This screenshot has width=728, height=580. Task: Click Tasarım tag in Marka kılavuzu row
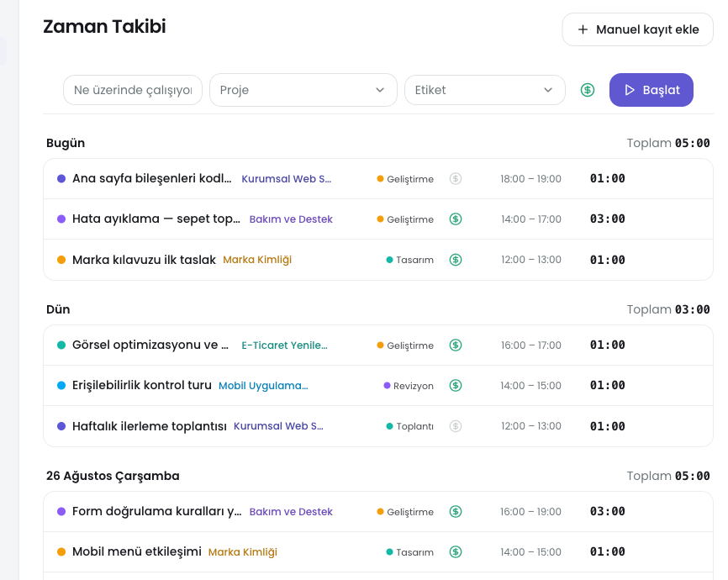click(x=410, y=260)
